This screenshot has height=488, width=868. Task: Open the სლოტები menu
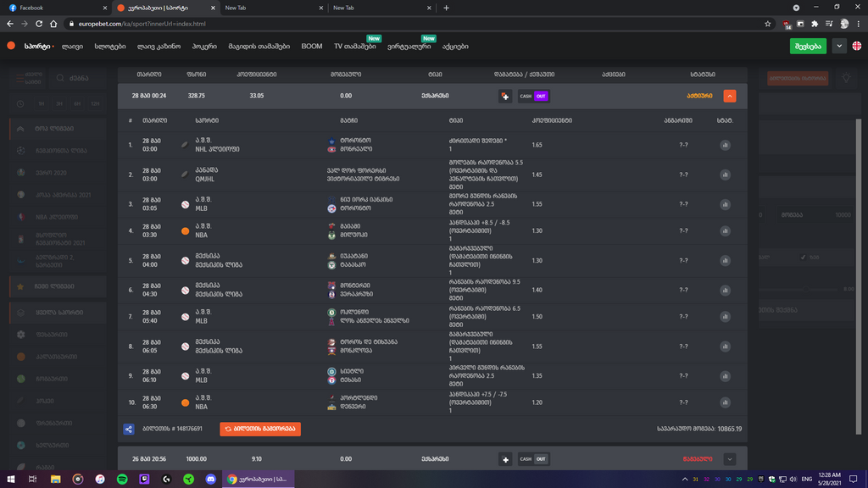point(110,47)
